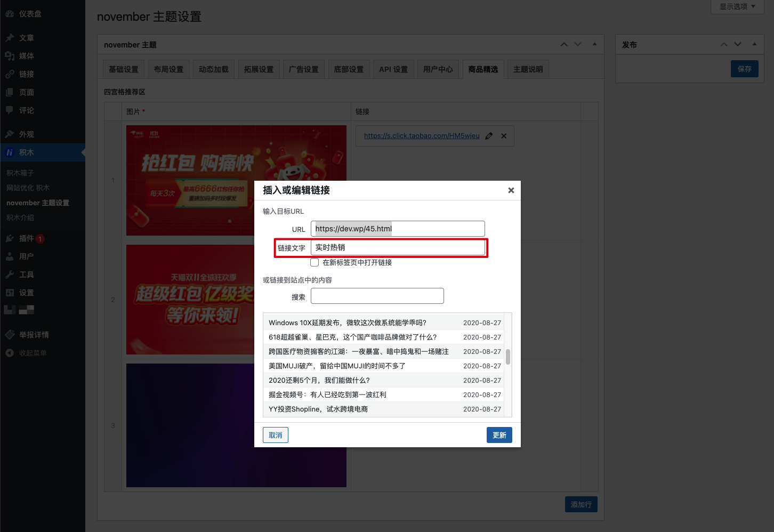Open the 插件 plugin icon

point(10,238)
